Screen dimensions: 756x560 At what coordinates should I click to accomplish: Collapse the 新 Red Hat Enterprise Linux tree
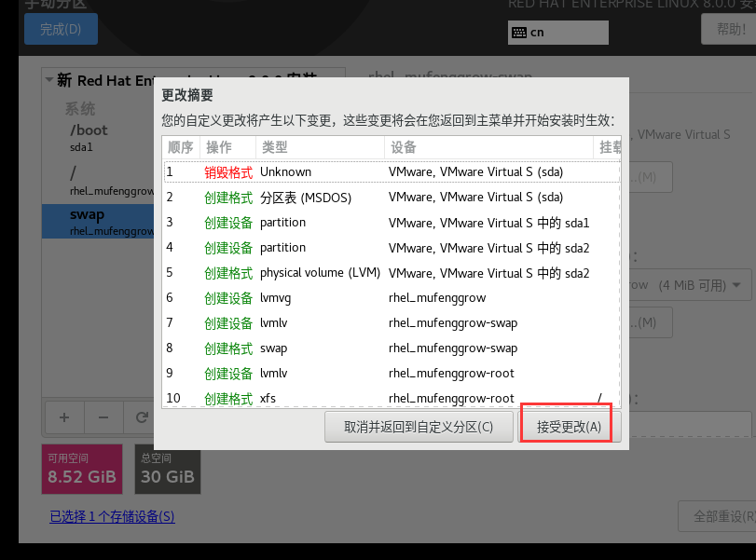(49, 80)
